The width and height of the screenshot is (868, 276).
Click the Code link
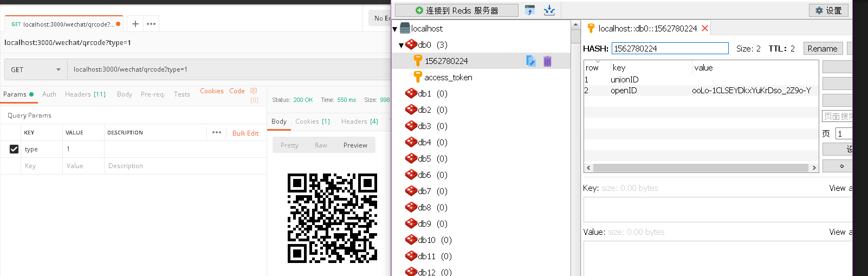(237, 91)
